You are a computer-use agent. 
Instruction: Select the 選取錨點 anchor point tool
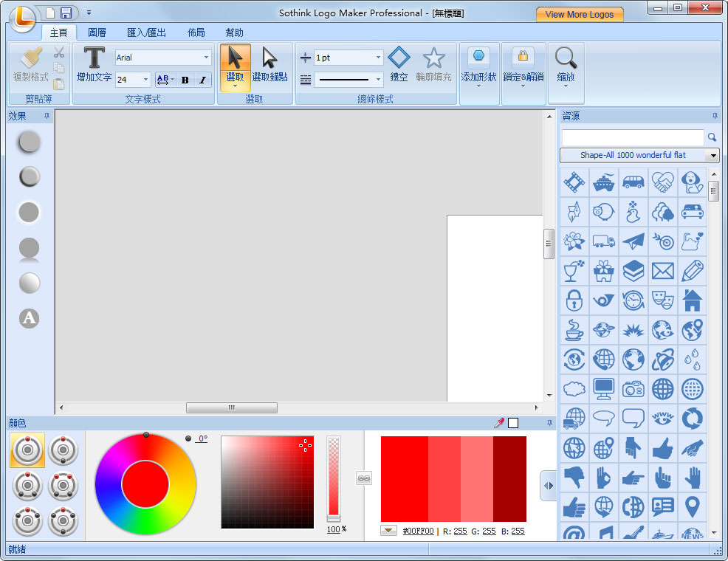(x=269, y=63)
